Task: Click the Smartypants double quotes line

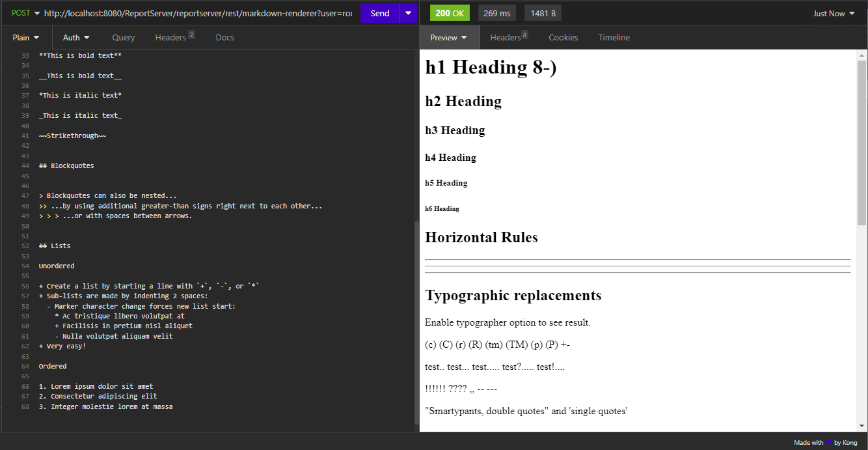Action: tap(526, 411)
